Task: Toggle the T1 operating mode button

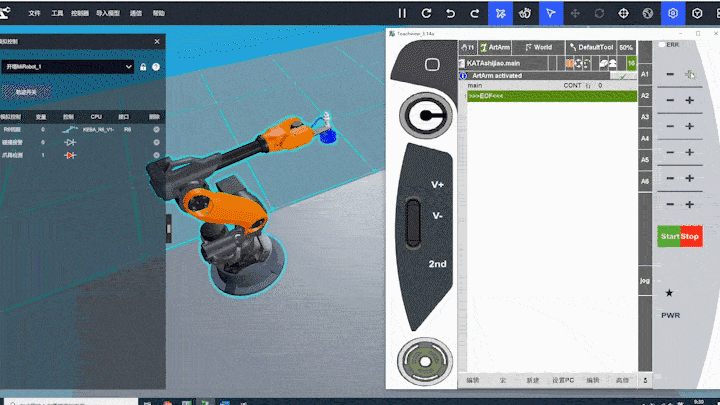Action: tap(467, 47)
